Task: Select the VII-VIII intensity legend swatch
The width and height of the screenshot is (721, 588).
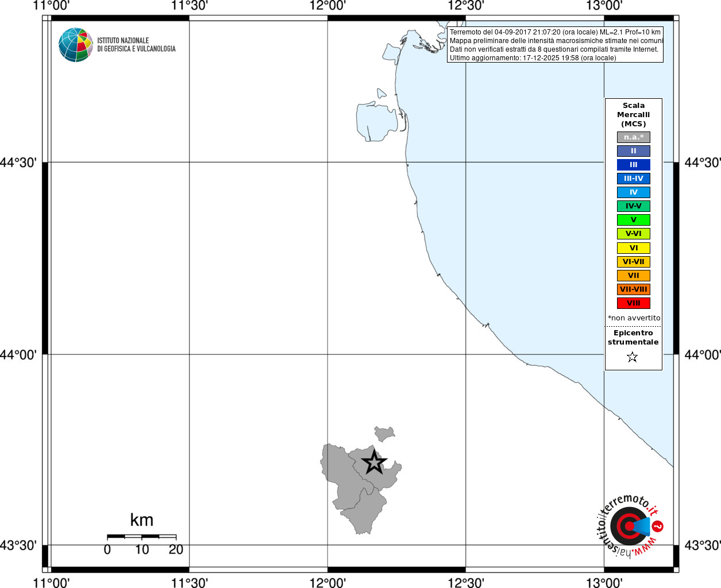Action: 634,289
